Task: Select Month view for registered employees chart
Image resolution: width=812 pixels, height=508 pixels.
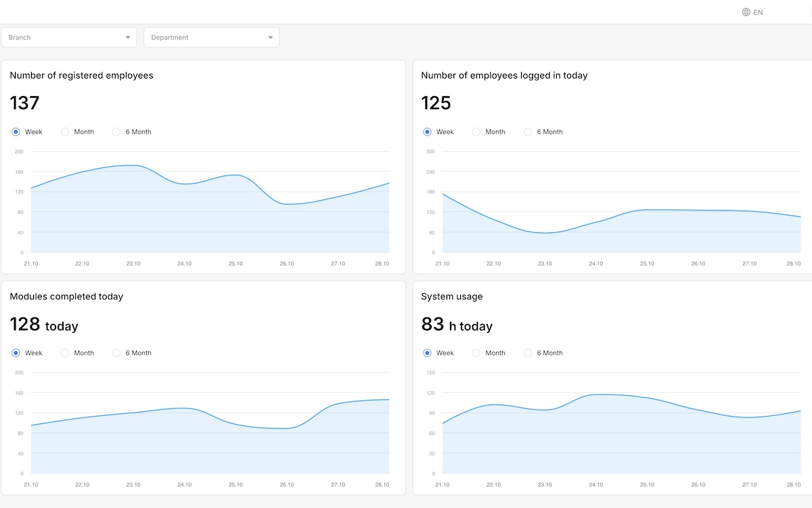Action: click(x=65, y=131)
